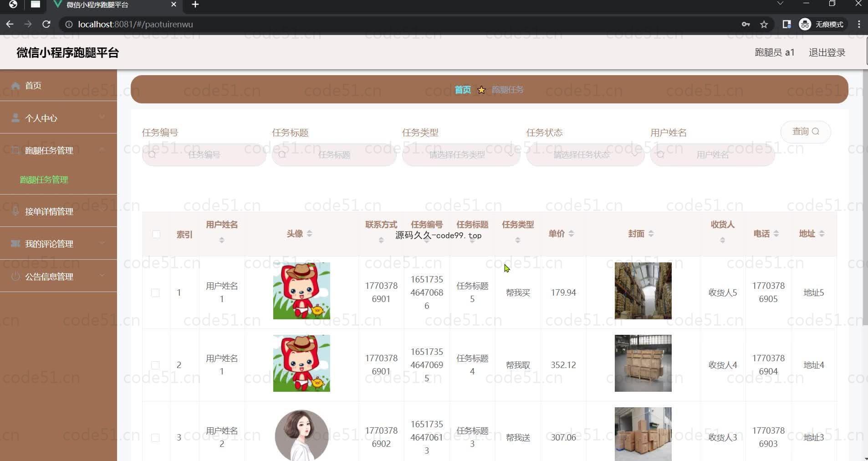
Task: Click the address bar URL
Action: point(135,24)
